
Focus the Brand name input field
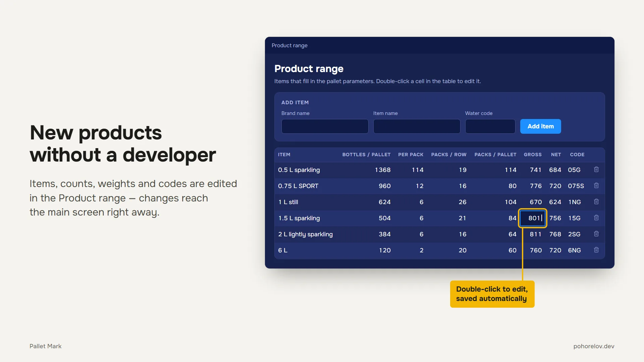click(x=325, y=126)
